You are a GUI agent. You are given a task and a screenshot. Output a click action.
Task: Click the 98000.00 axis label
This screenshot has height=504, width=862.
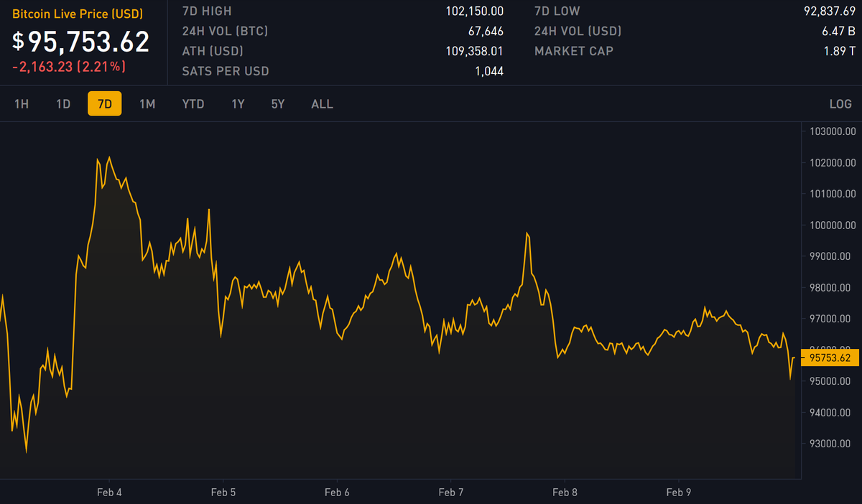pos(832,288)
